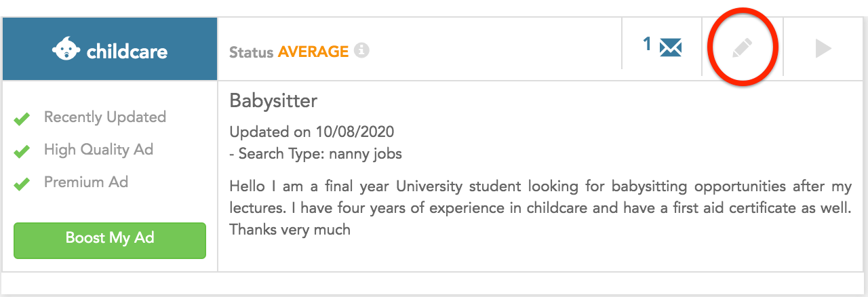Click the orange AVERAGE status text
This screenshot has height=297, width=868.
click(x=313, y=52)
